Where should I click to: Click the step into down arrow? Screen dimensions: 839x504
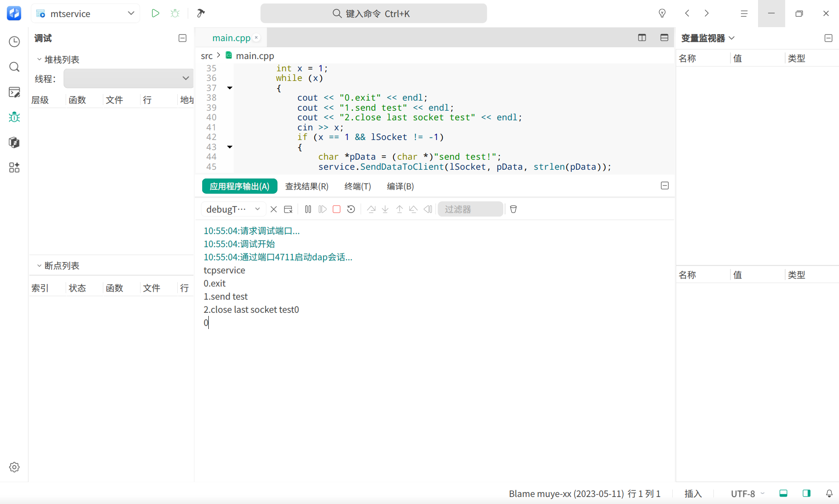pos(385,209)
